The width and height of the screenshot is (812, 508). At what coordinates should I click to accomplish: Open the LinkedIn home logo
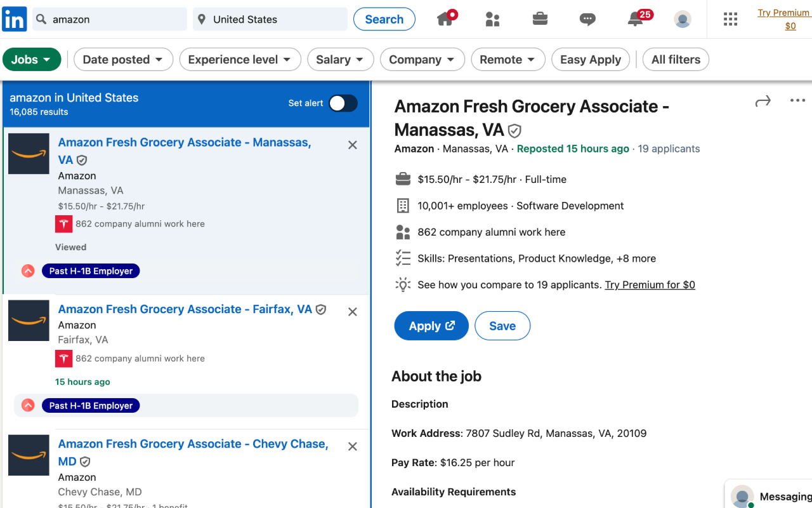pos(15,19)
